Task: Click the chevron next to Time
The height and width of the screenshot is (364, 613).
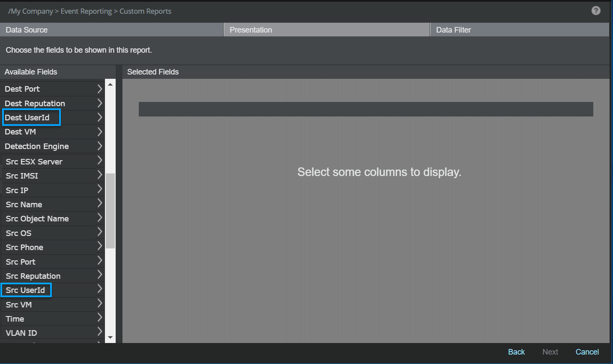Action: coord(99,318)
